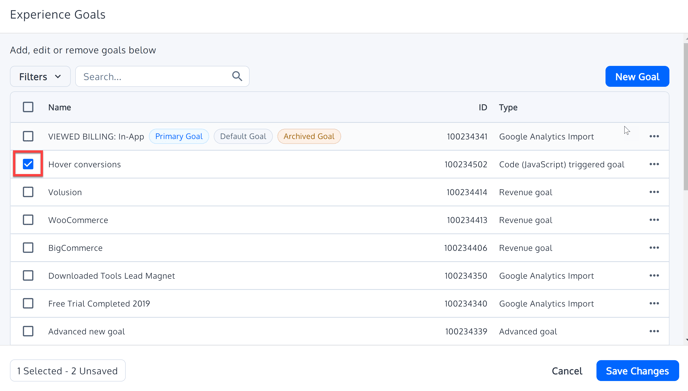The image size is (688, 391).
Task: Open the three-dot menu for Volusion
Action: point(654,192)
